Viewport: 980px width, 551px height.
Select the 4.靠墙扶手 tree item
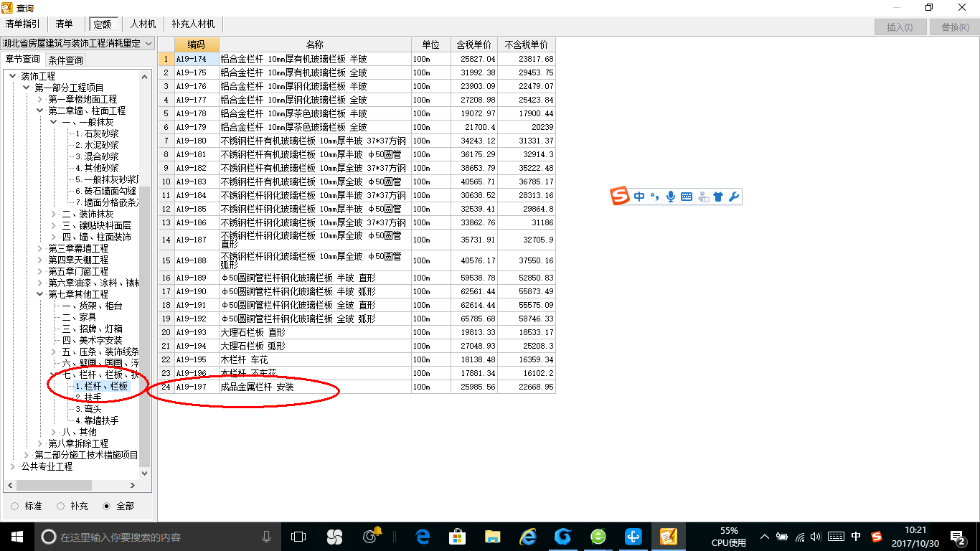click(97, 420)
